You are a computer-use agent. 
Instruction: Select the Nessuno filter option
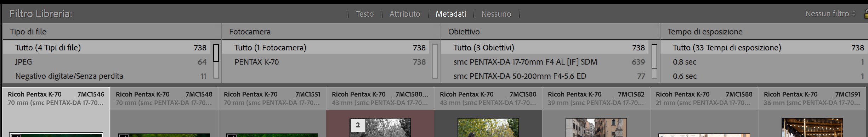click(x=496, y=14)
